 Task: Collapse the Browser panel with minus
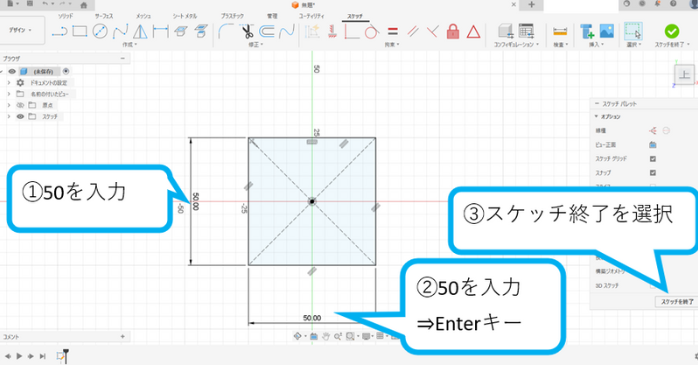pyautogui.click(x=122, y=58)
